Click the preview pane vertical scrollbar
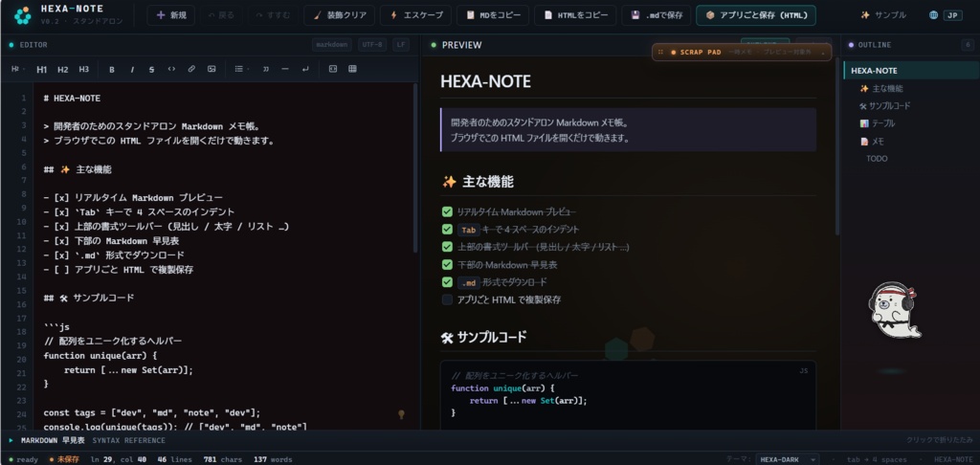This screenshot has width=980, height=465. click(x=836, y=145)
